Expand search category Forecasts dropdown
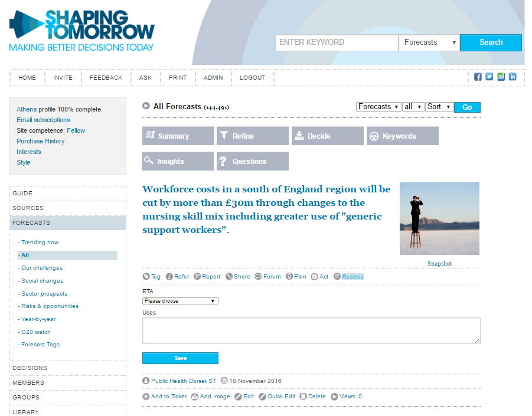 click(x=429, y=42)
